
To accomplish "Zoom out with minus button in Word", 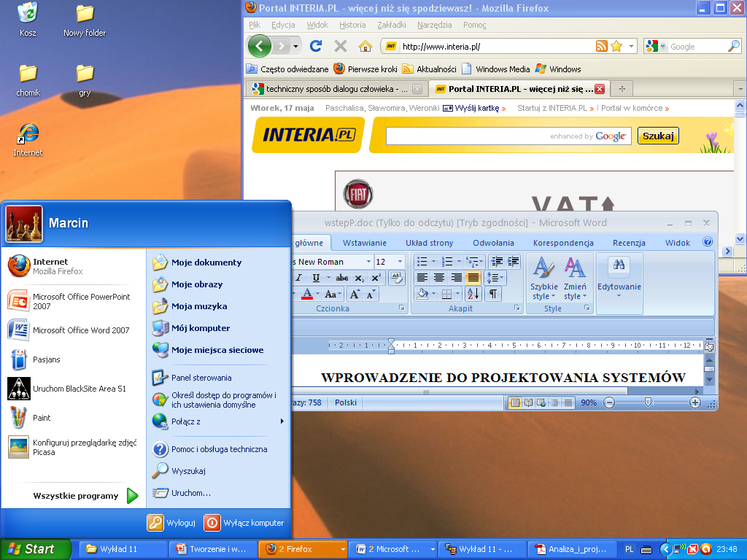I will pyautogui.click(x=609, y=402).
